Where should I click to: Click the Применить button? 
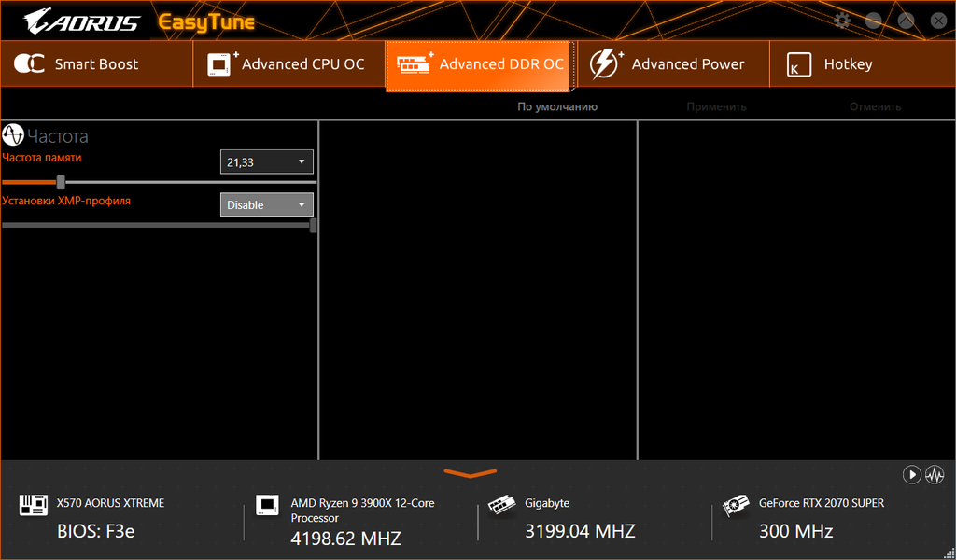click(x=716, y=106)
